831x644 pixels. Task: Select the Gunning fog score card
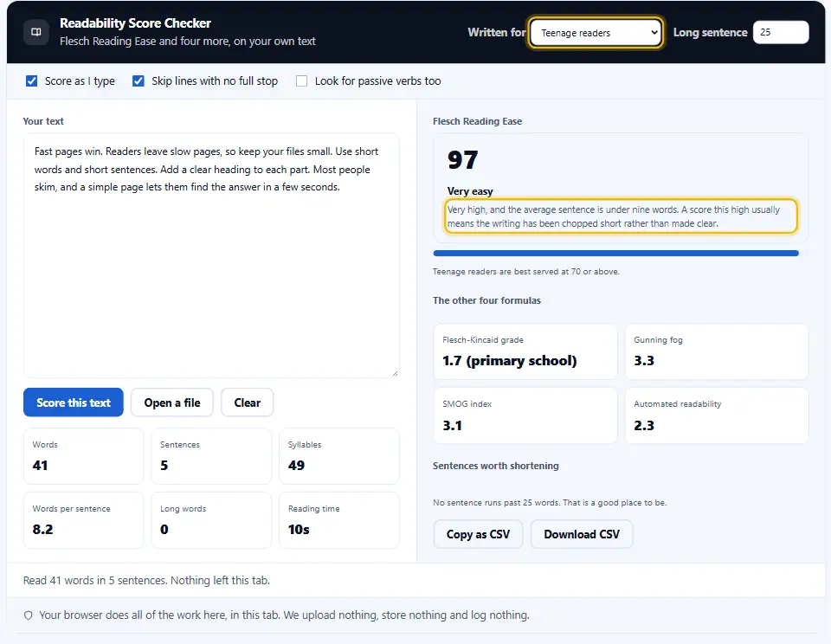717,352
